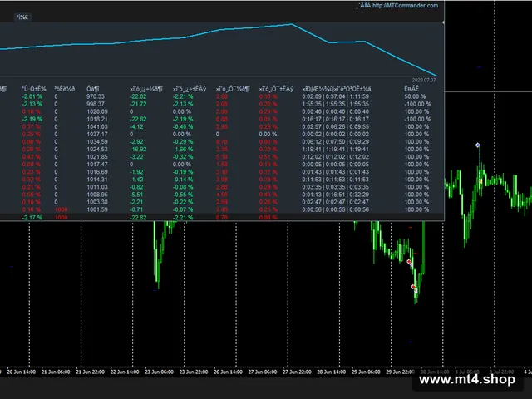
Task: Select the duration 0:02:09 | 0:37:04 | 1:11:59
Action: click(x=335, y=96)
